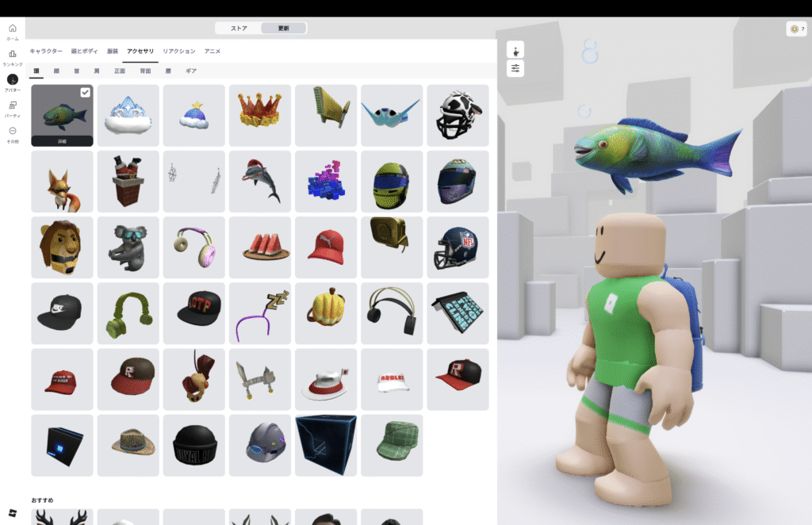Select the ギア gear sub-tab
Viewport: 812px width, 525px height.
(x=191, y=71)
